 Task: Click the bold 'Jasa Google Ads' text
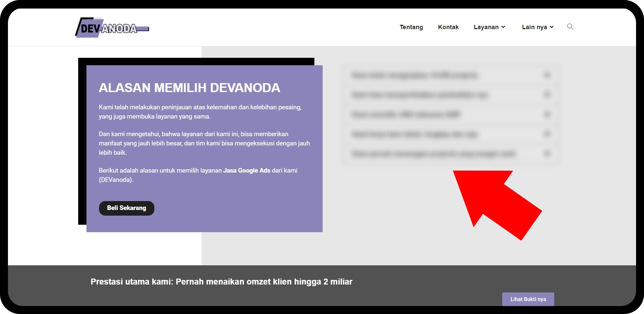247,171
